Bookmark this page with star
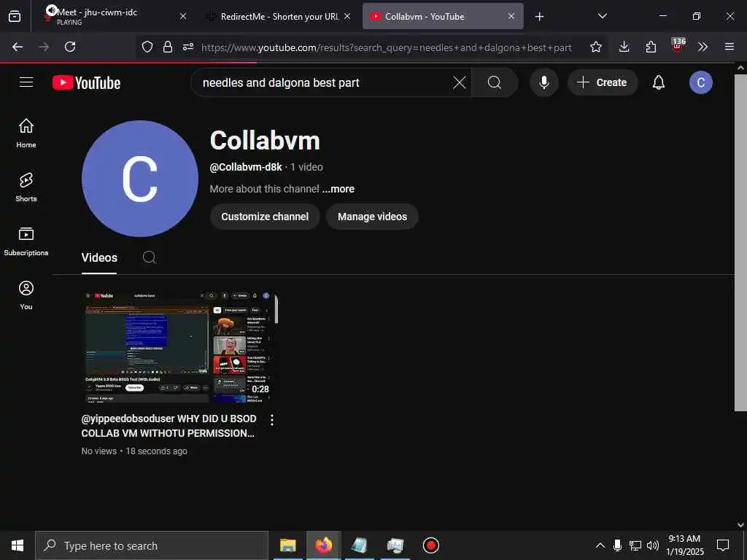Screen dimensions: 747x560 click(595, 47)
